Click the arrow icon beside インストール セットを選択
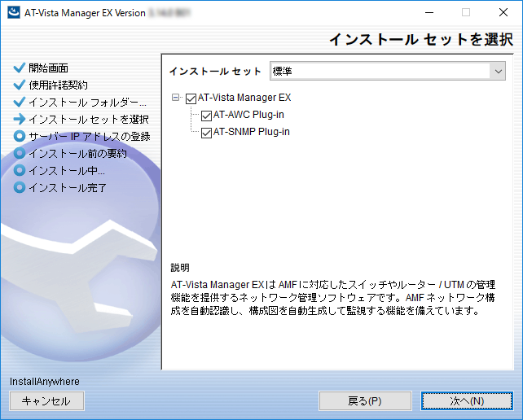This screenshot has height=420, width=523. [20, 119]
